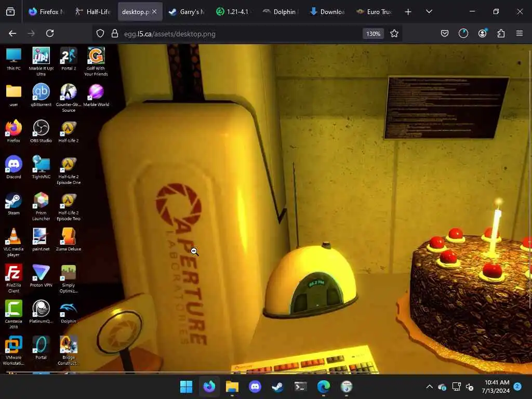This screenshot has width=532, height=399.
Task: Click Discord shortcut in desktop image
Action: [14, 168]
